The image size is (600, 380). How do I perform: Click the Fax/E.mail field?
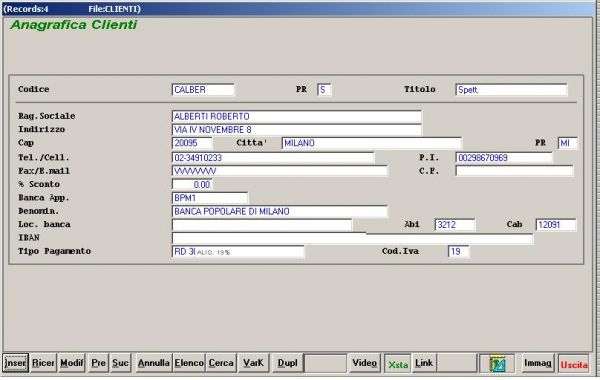(279, 171)
